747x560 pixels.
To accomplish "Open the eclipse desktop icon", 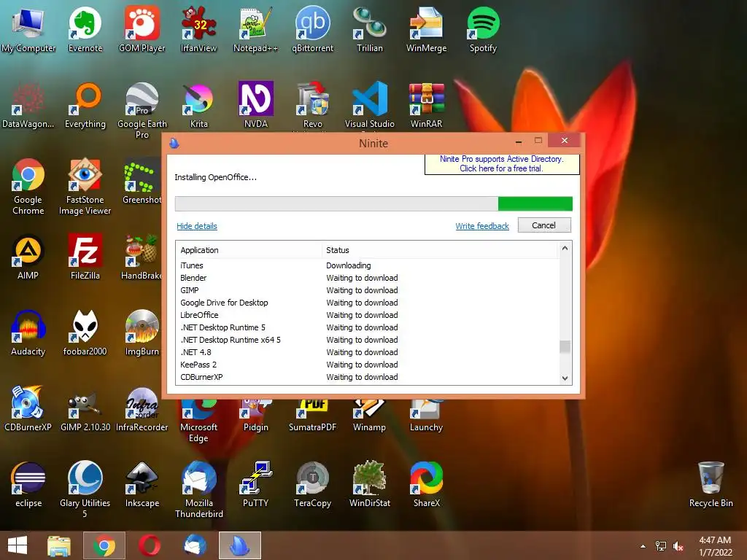I will click(28, 484).
